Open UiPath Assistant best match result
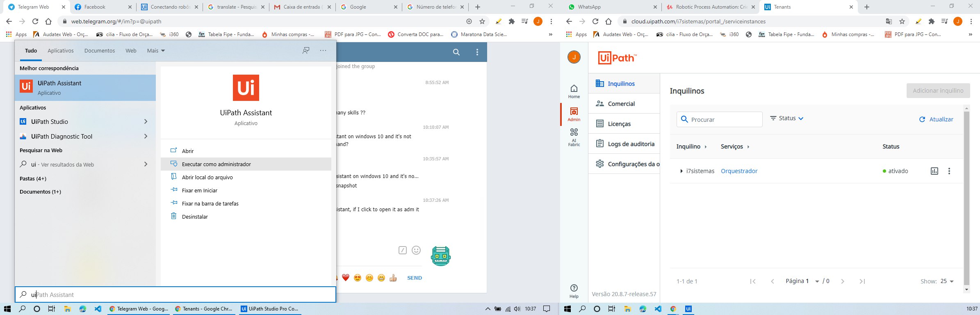Image resolution: width=980 pixels, height=315 pixels. [x=85, y=88]
